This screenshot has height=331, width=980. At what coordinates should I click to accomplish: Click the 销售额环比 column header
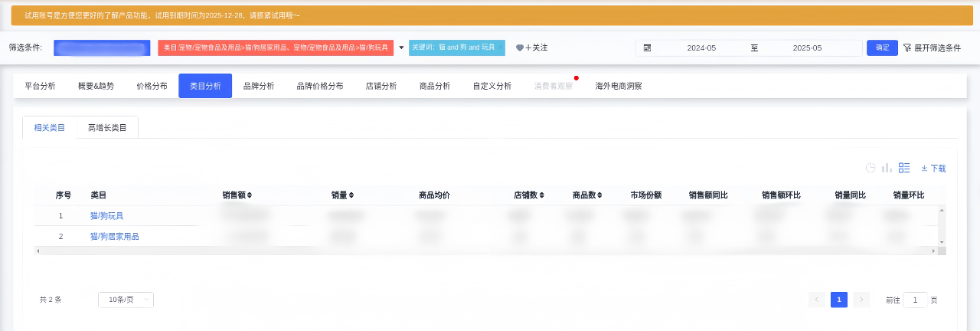pos(781,195)
